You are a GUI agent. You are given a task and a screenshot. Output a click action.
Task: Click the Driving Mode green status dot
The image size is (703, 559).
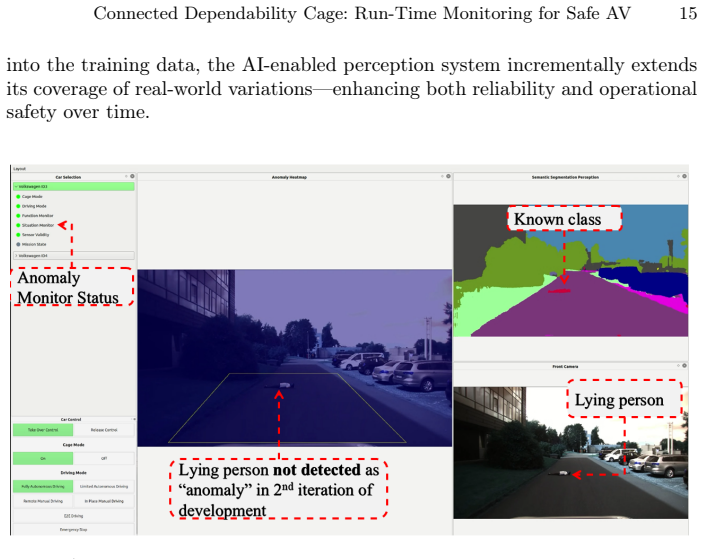click(18, 206)
